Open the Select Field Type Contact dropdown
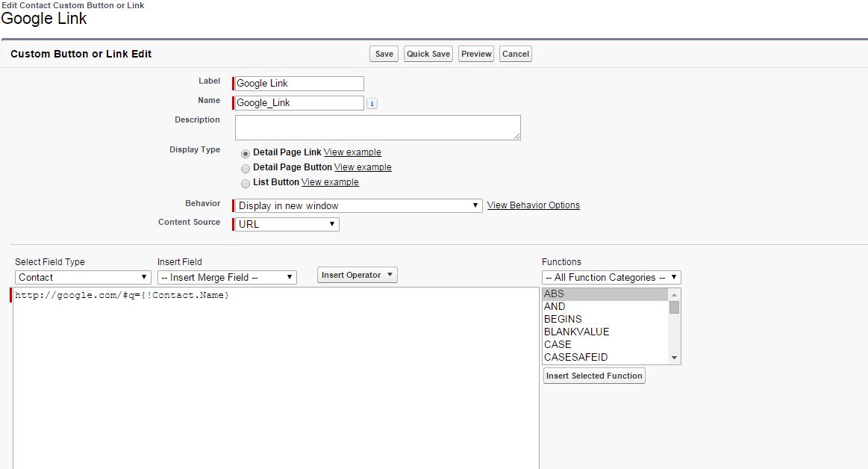 83,277
